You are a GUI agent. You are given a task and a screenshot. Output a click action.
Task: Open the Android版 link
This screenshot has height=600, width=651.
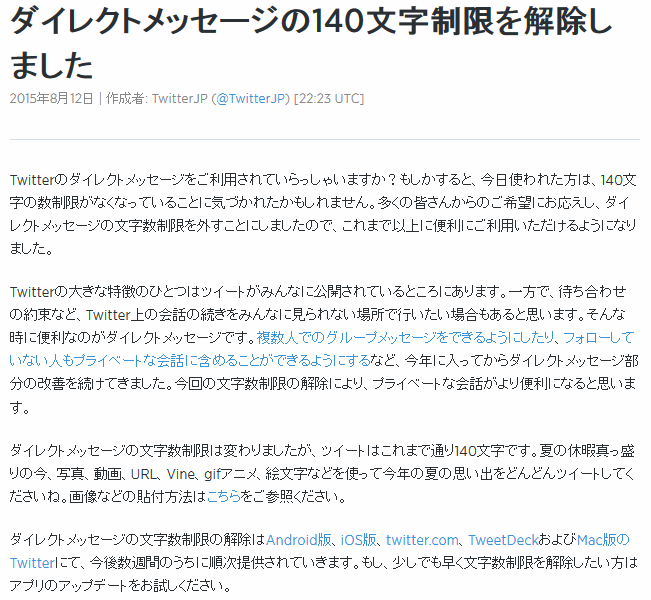(x=299, y=540)
